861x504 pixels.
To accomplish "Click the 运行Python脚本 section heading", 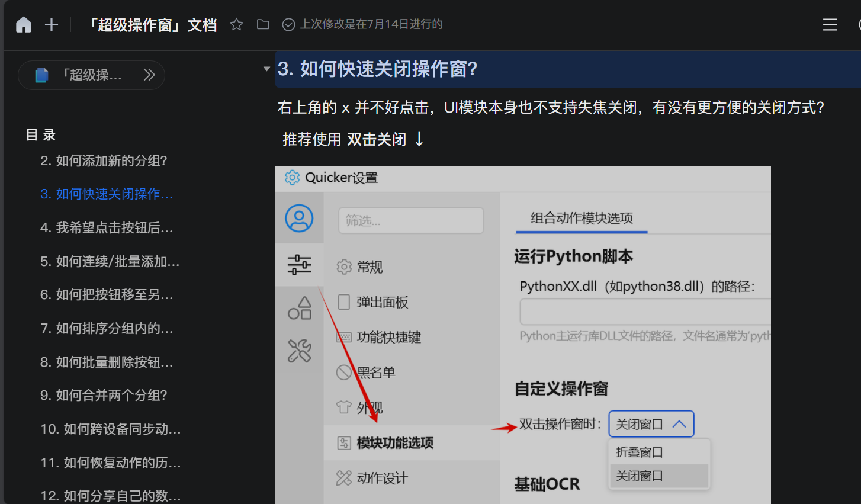I will point(574,256).
